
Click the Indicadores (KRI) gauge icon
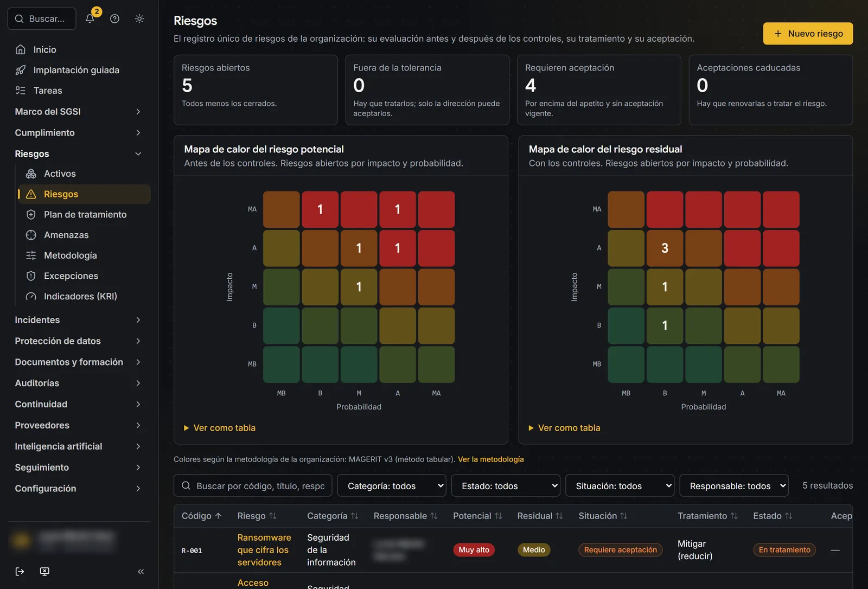click(x=31, y=296)
